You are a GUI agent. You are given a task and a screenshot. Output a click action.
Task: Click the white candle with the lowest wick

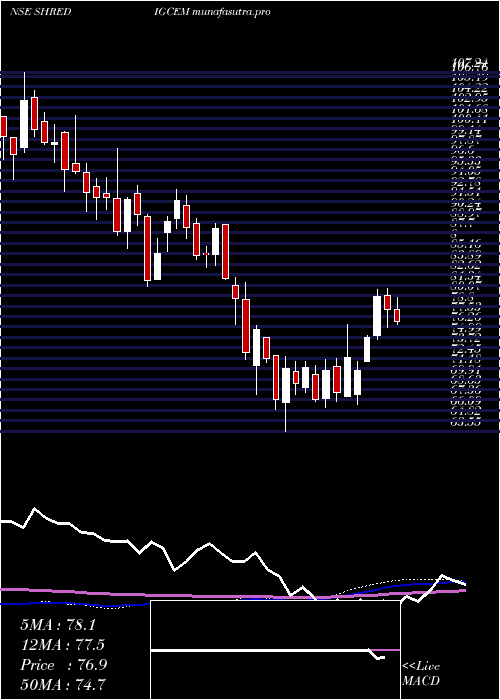(x=285, y=386)
